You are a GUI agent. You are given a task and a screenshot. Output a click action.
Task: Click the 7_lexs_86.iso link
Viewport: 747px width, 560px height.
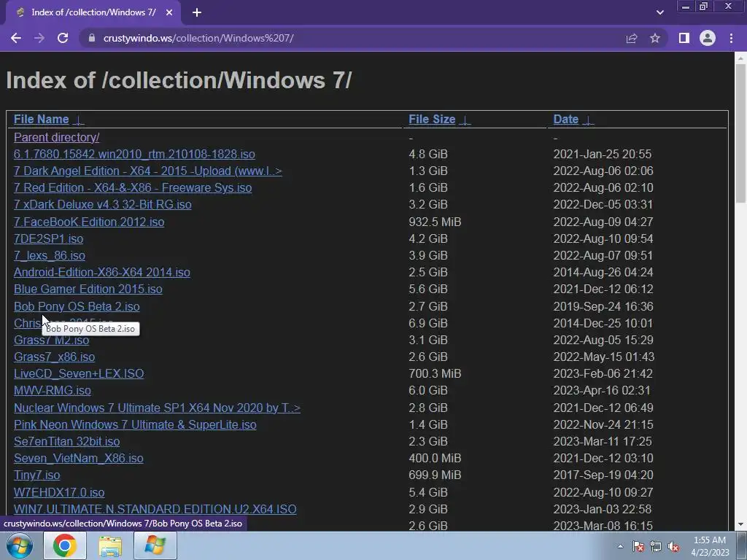50,255
